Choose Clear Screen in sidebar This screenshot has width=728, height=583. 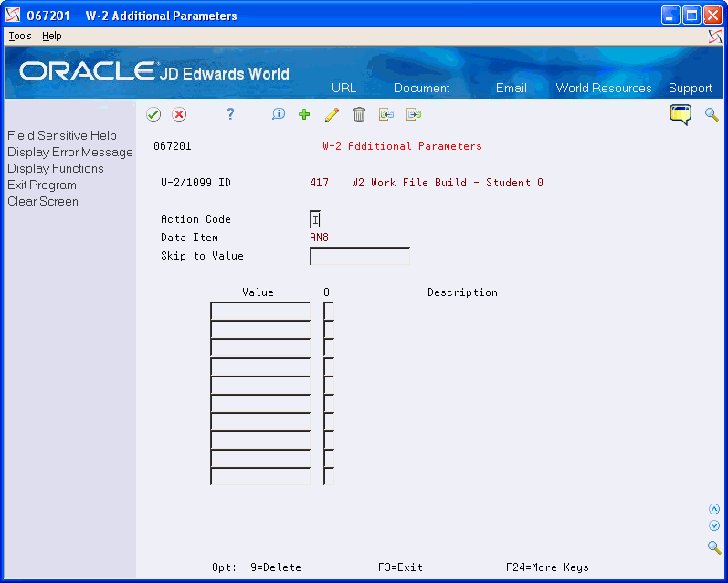click(43, 201)
